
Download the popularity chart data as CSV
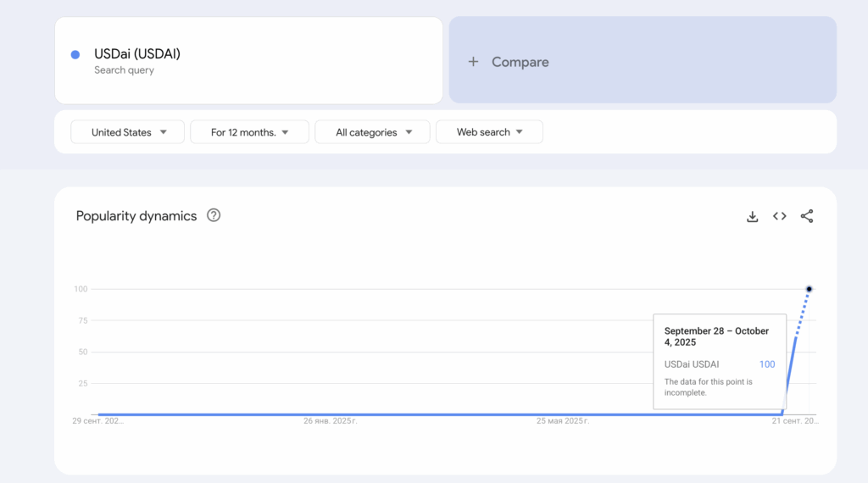click(x=752, y=216)
